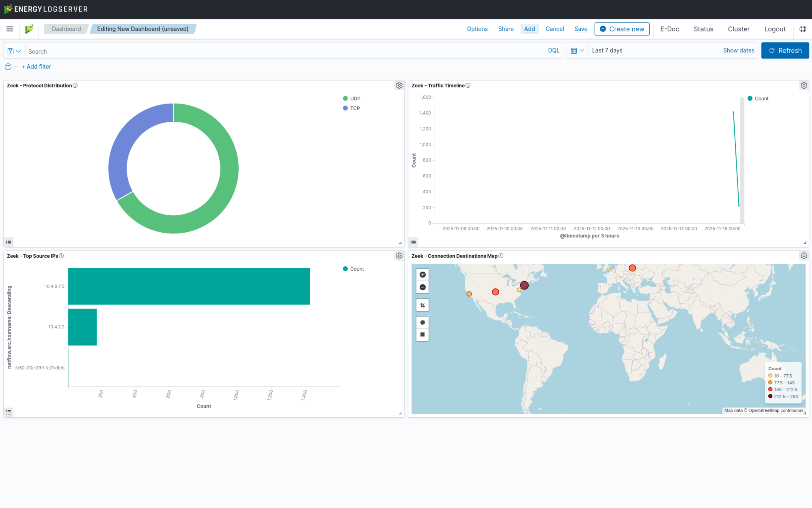Click the Traffic Timeline Count legend dot
The width and height of the screenshot is (812, 508).
[750, 98]
